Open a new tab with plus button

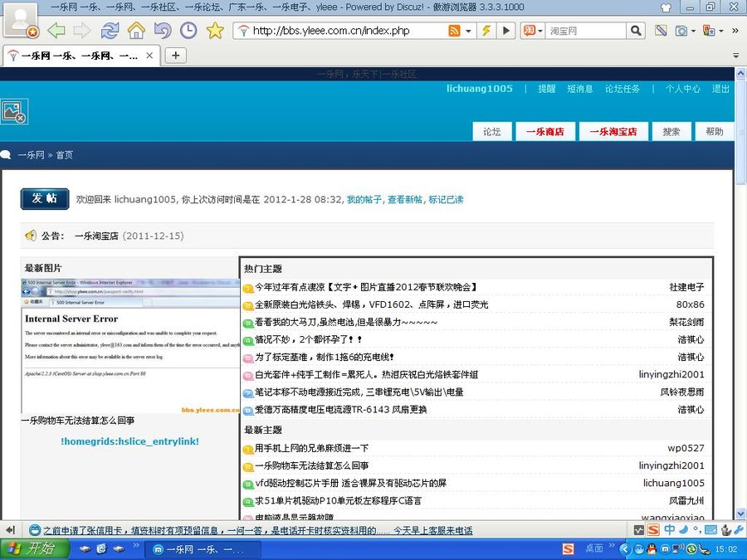pyautogui.click(x=175, y=56)
